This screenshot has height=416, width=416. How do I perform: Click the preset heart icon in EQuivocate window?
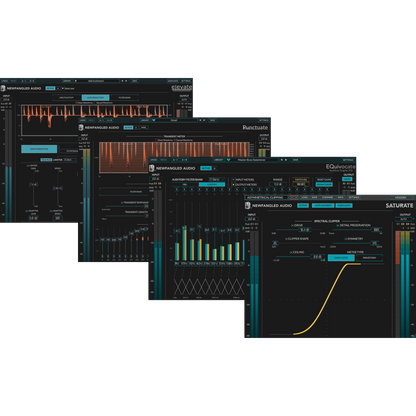click(x=228, y=160)
